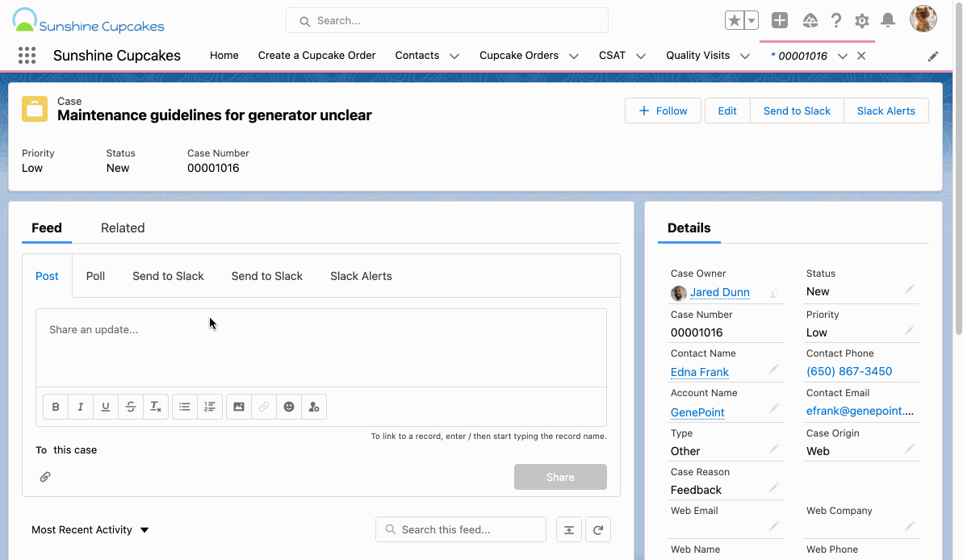Switch to the Related tab
Screen dimensions: 963x560
point(123,228)
